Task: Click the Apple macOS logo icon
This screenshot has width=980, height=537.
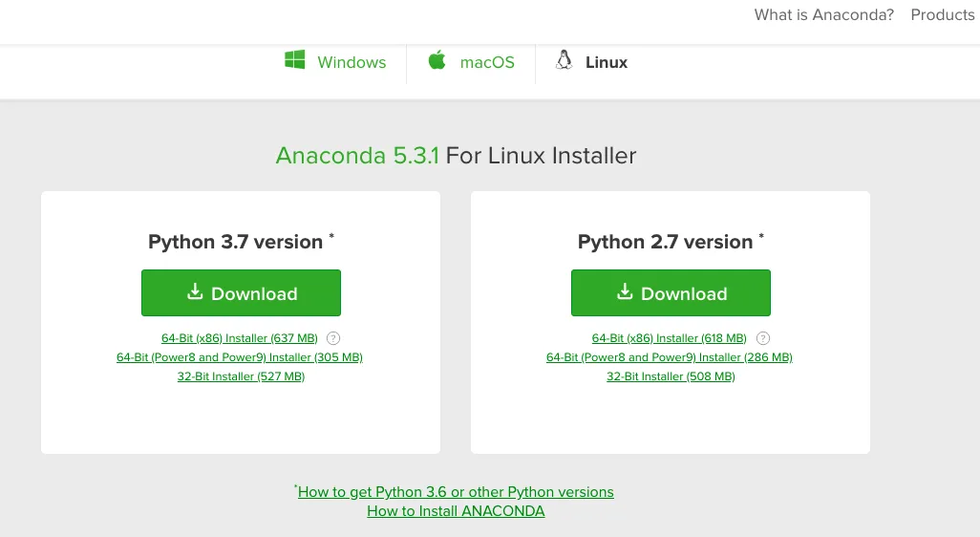Action: tap(437, 60)
